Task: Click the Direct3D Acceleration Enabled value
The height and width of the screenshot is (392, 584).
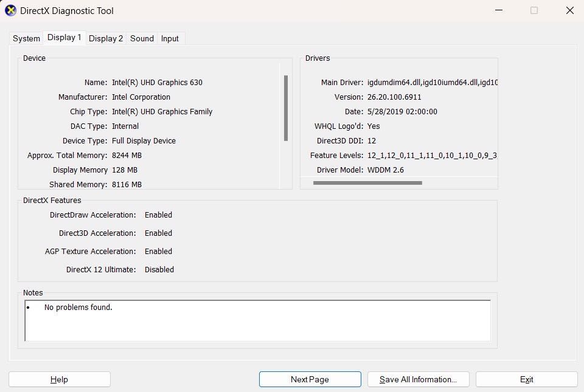Action: (x=158, y=233)
